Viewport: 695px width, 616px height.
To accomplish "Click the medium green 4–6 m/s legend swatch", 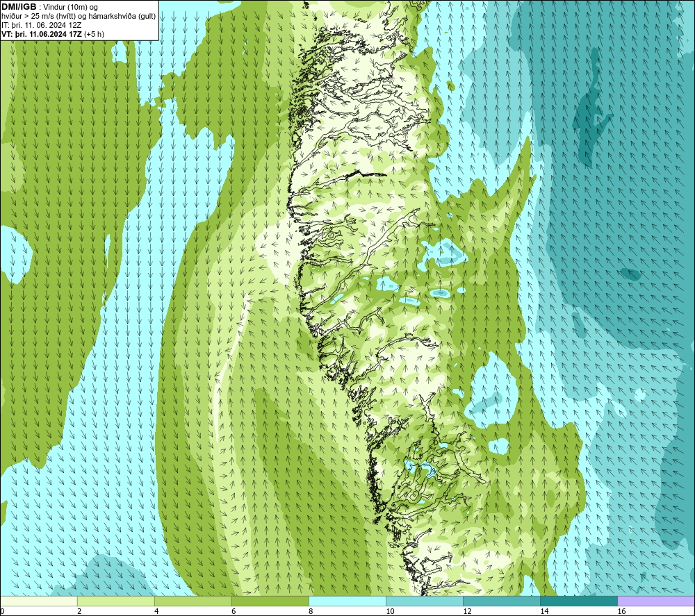I will tap(193, 601).
